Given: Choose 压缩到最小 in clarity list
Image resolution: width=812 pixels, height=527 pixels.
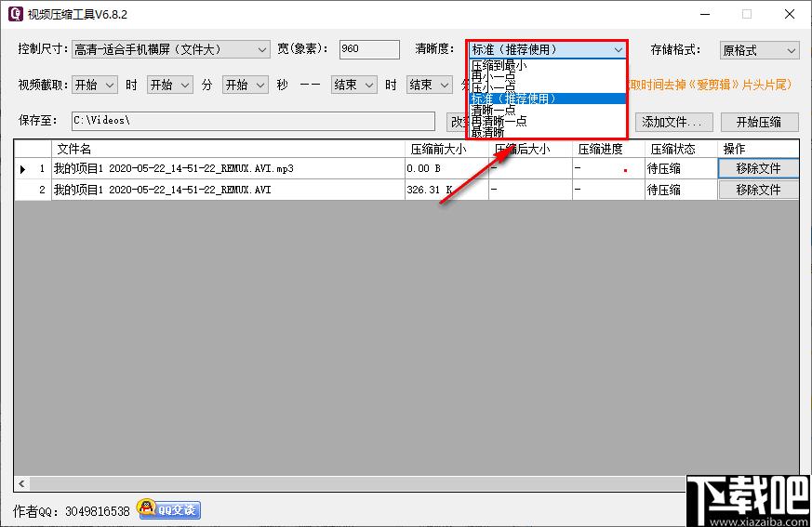Looking at the screenshot, I should click(x=547, y=66).
